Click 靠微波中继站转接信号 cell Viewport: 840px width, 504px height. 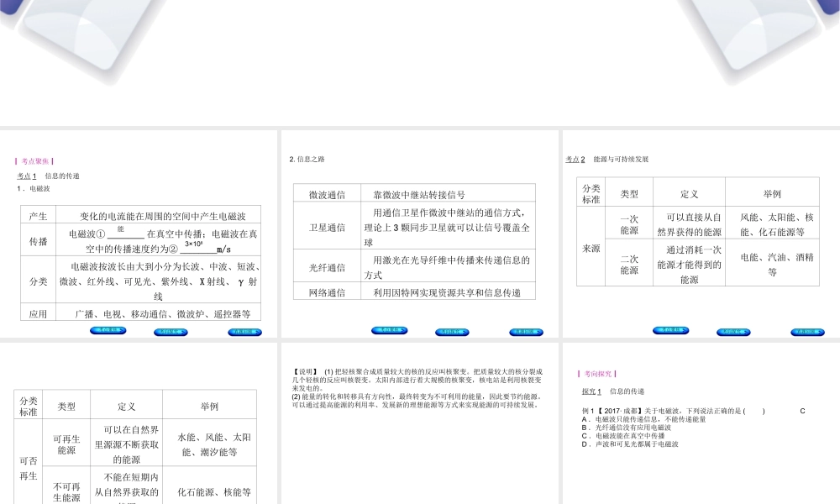coord(448,194)
